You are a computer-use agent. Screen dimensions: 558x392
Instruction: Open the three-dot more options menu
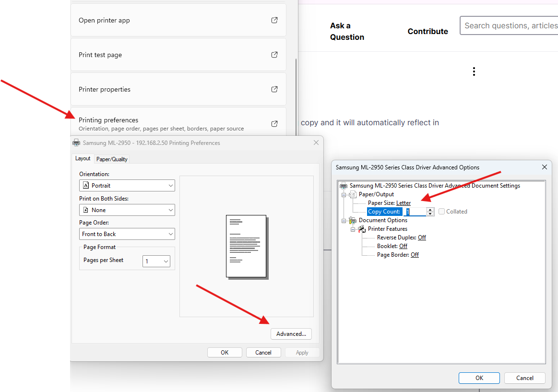[x=474, y=71]
